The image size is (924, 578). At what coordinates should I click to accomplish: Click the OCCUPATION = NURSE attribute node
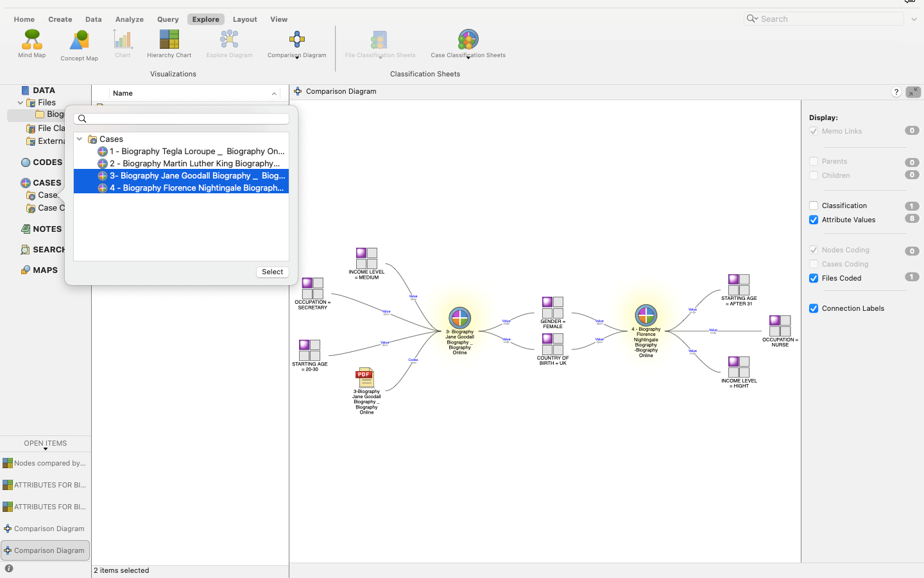pyautogui.click(x=780, y=331)
